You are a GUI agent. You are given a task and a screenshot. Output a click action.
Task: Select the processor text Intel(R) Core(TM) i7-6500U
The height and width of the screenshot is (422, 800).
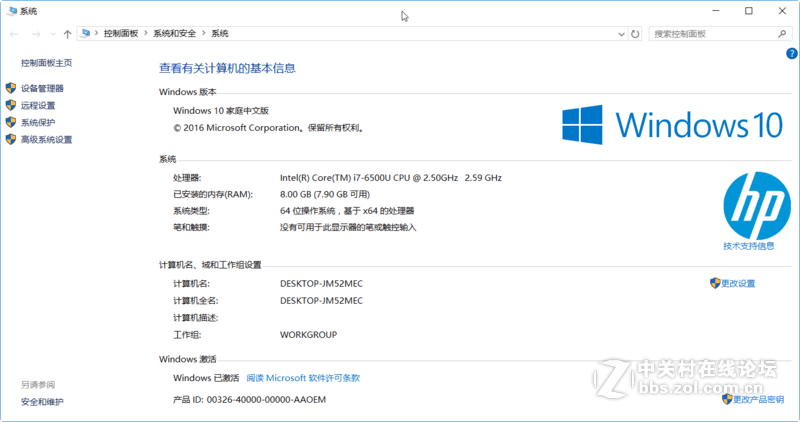335,178
